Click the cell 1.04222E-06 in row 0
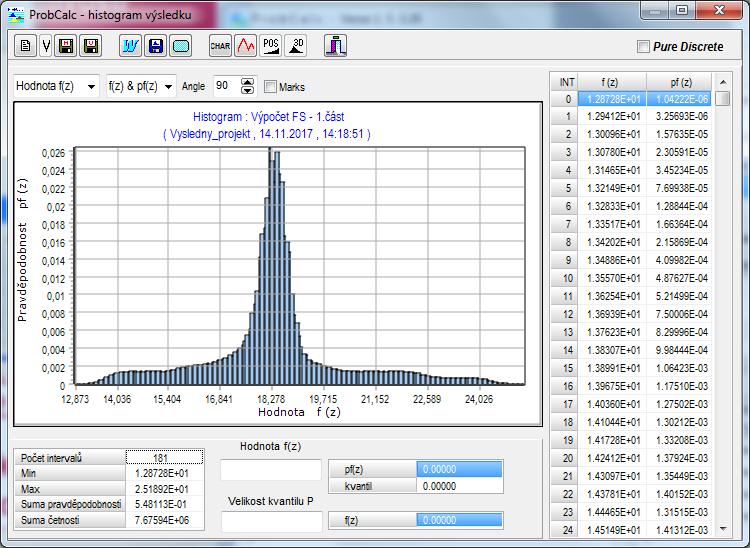This screenshot has height=548, width=750. tap(679, 99)
